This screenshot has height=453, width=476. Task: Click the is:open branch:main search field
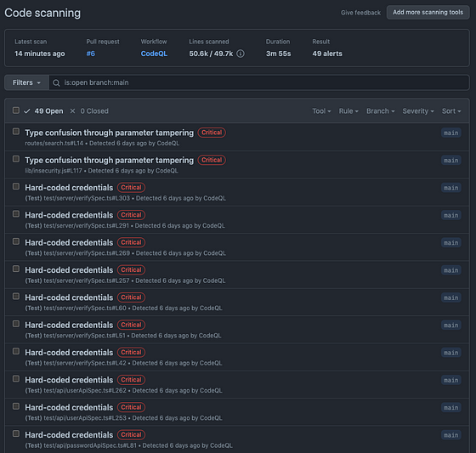click(x=259, y=82)
